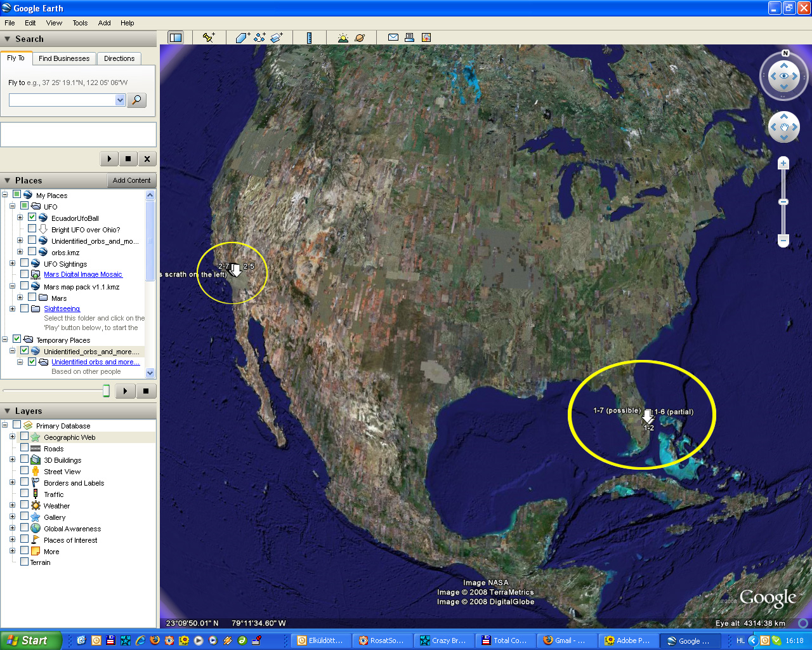Toggle the sidebar panel toolbar icon
812x650 pixels.
tap(176, 37)
